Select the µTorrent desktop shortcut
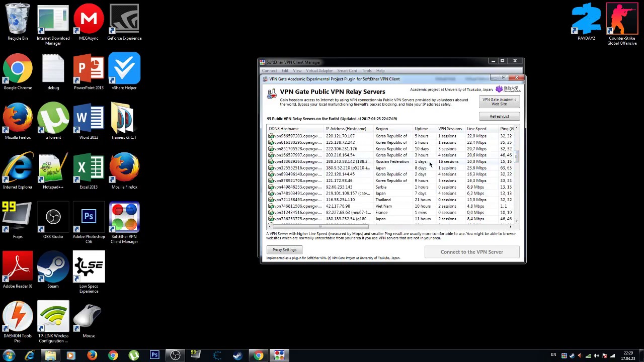Viewport: 644px width, 362px height. point(53,121)
